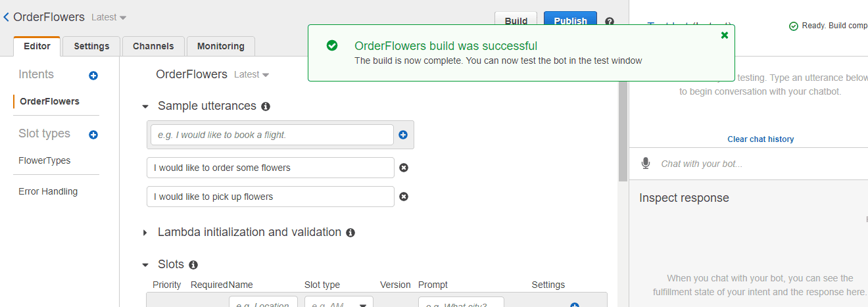Switch to the Channels tab
Viewport: 868px width, 307px height.
[x=153, y=46]
